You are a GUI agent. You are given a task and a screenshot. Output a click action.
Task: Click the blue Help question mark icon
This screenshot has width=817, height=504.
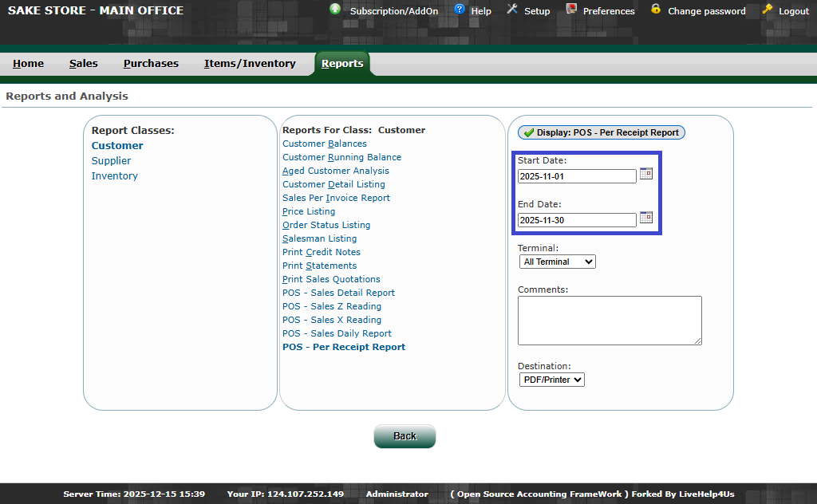[460, 10]
